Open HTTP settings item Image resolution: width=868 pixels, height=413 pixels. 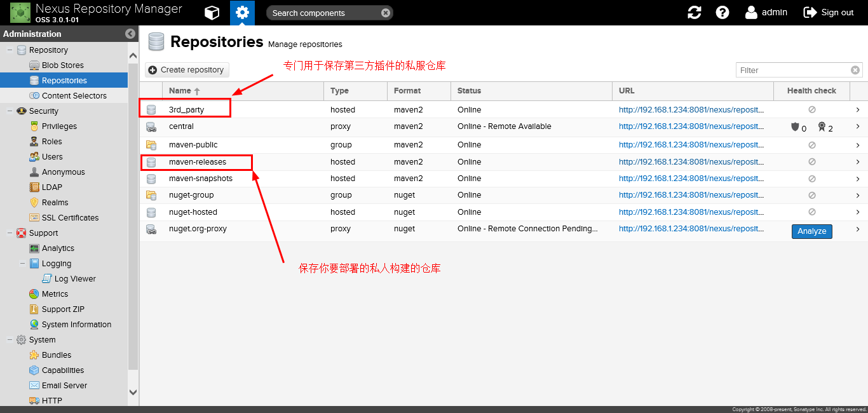52,401
